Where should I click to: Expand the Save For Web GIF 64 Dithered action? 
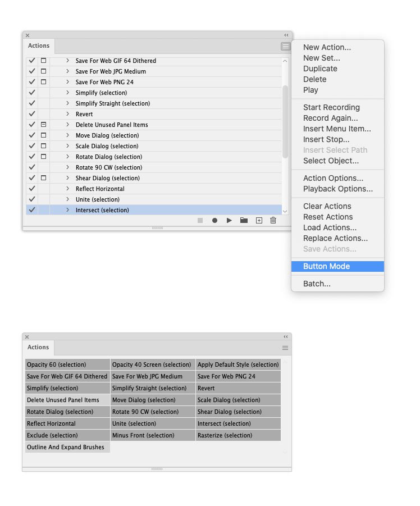tap(67, 61)
